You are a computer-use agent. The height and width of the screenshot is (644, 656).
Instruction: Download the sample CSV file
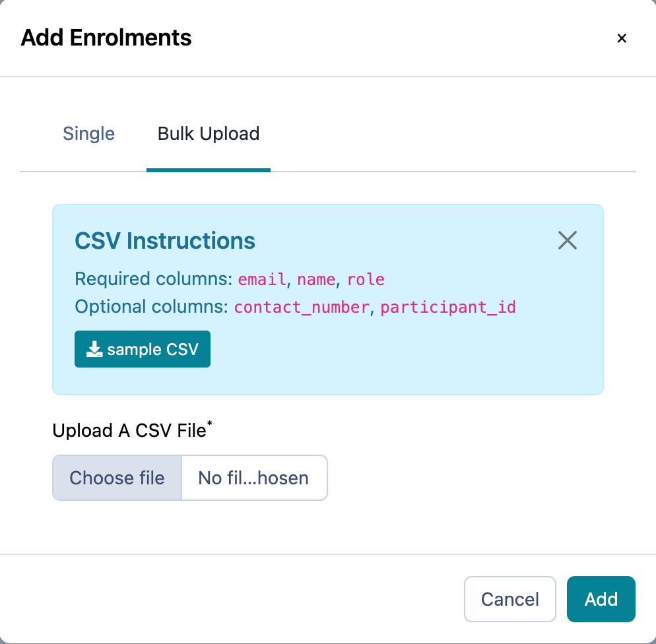click(x=143, y=349)
